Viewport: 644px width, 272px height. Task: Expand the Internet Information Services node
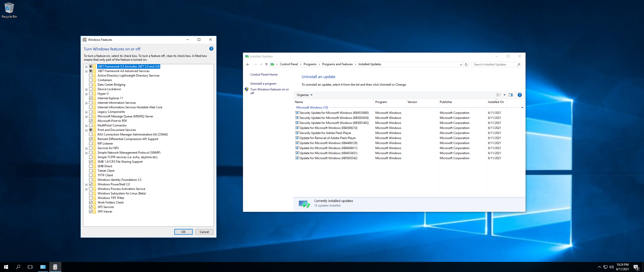click(x=86, y=103)
